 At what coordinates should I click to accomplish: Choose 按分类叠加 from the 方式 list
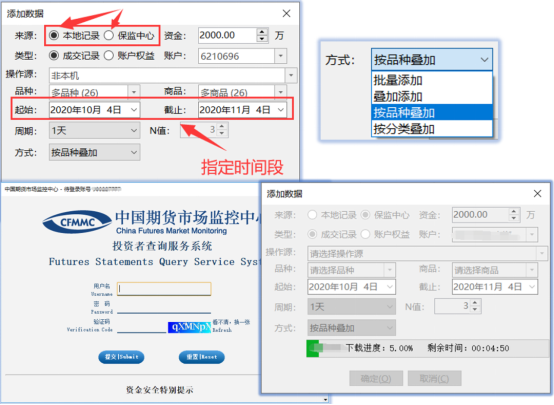click(x=432, y=129)
